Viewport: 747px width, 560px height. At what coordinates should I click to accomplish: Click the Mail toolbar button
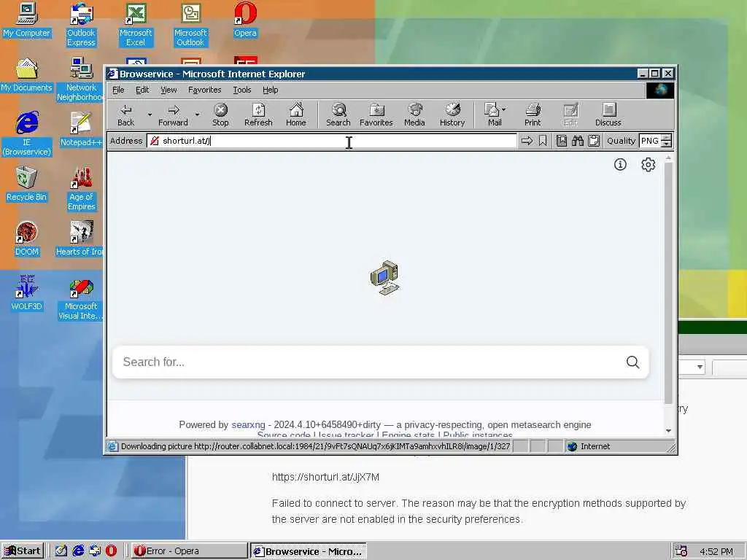click(493, 115)
